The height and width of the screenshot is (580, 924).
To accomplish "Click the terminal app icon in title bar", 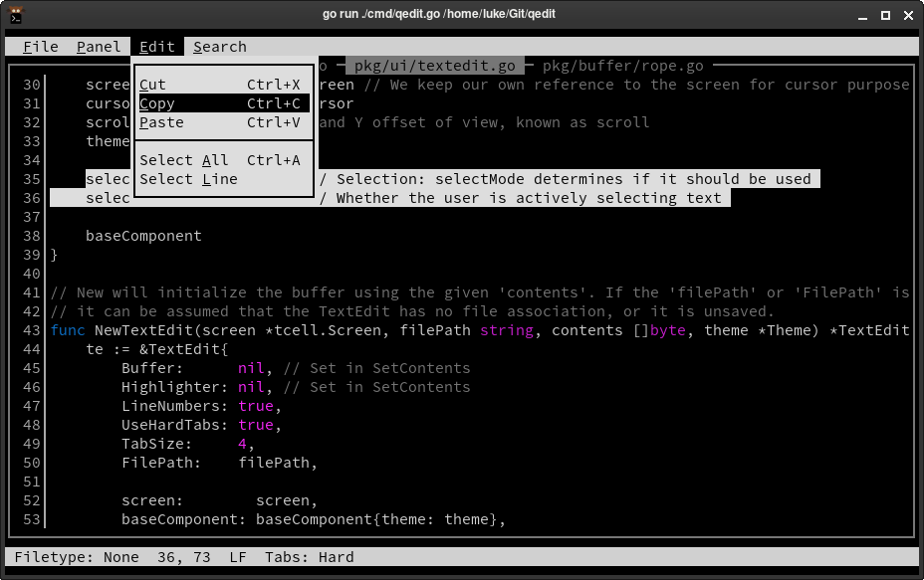I will [16, 15].
